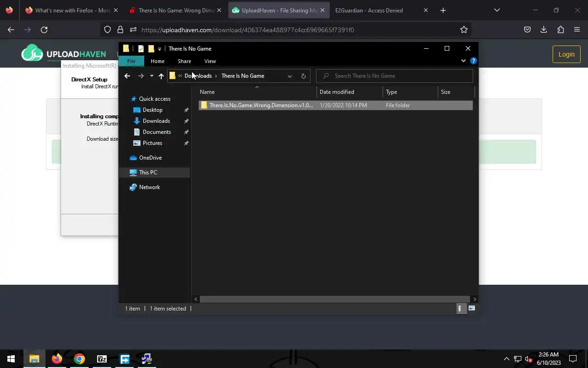
Task: Open Firefox from the taskbar
Action: point(57,359)
